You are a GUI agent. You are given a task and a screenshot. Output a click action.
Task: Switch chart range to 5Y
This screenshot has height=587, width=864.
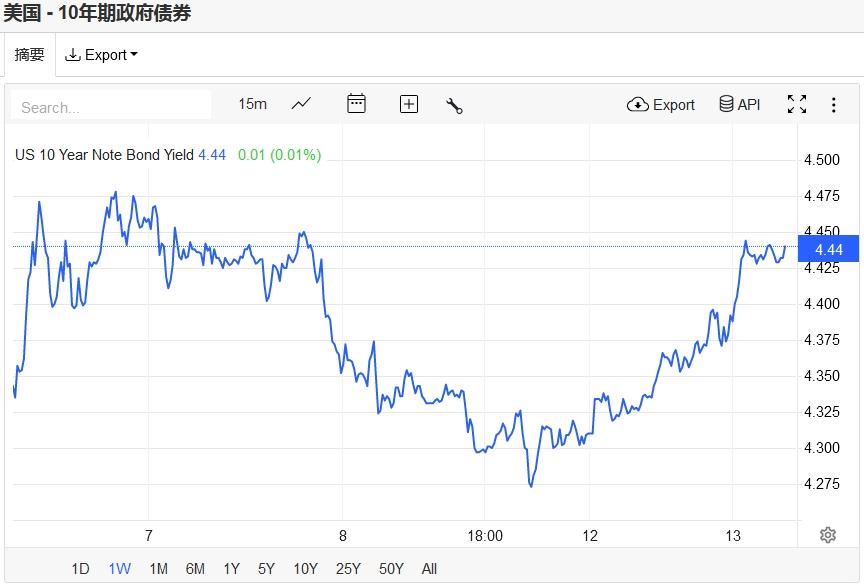[x=266, y=569]
